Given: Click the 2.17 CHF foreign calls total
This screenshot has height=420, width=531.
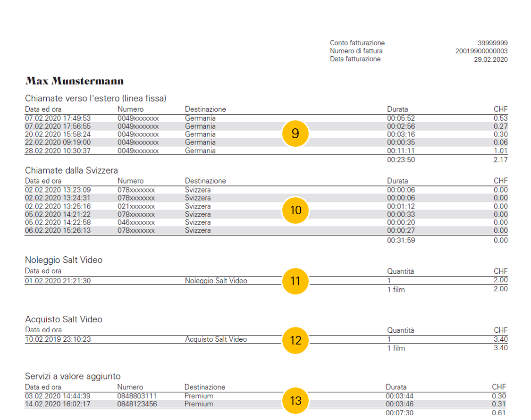Looking at the screenshot, I should pos(501,160).
